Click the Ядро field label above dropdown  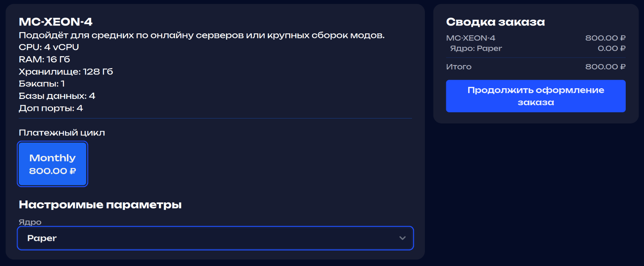tap(30, 222)
